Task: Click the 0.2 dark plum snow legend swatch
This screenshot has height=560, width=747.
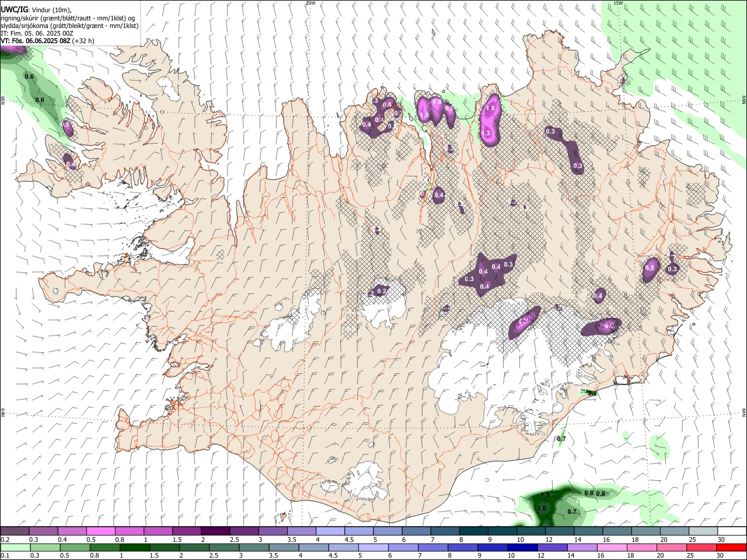Action: tap(15, 531)
